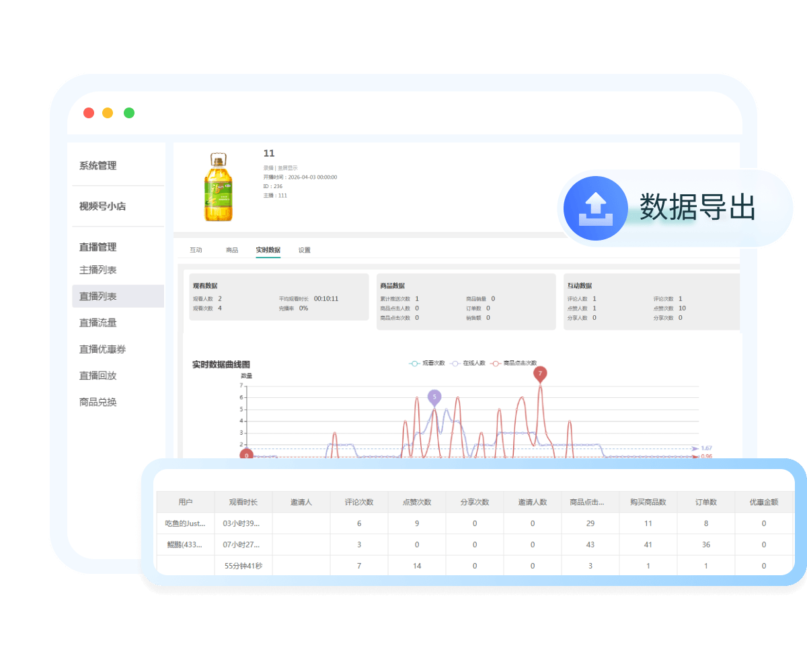The width and height of the screenshot is (807, 672).
Task: Open 系统管理 in the sidebar
Action: pyautogui.click(x=98, y=166)
